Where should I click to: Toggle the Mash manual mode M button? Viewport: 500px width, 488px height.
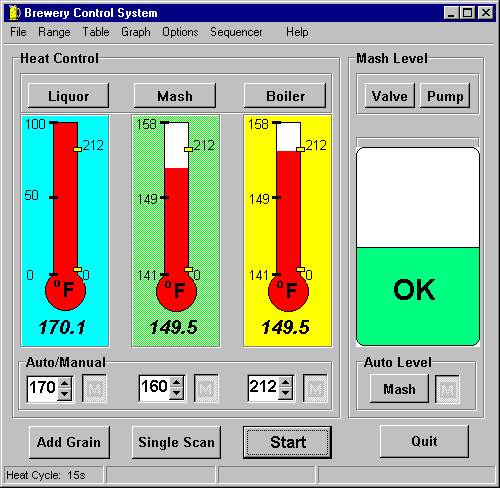click(x=206, y=388)
